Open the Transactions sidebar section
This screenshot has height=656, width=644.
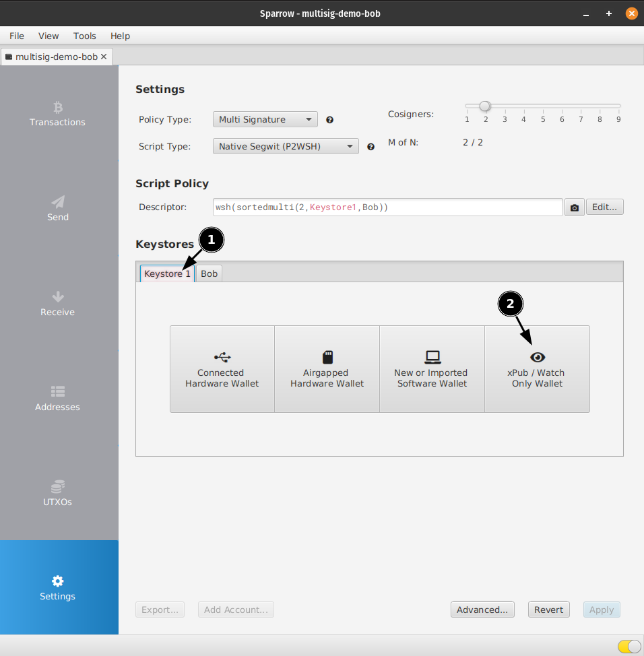(58, 114)
